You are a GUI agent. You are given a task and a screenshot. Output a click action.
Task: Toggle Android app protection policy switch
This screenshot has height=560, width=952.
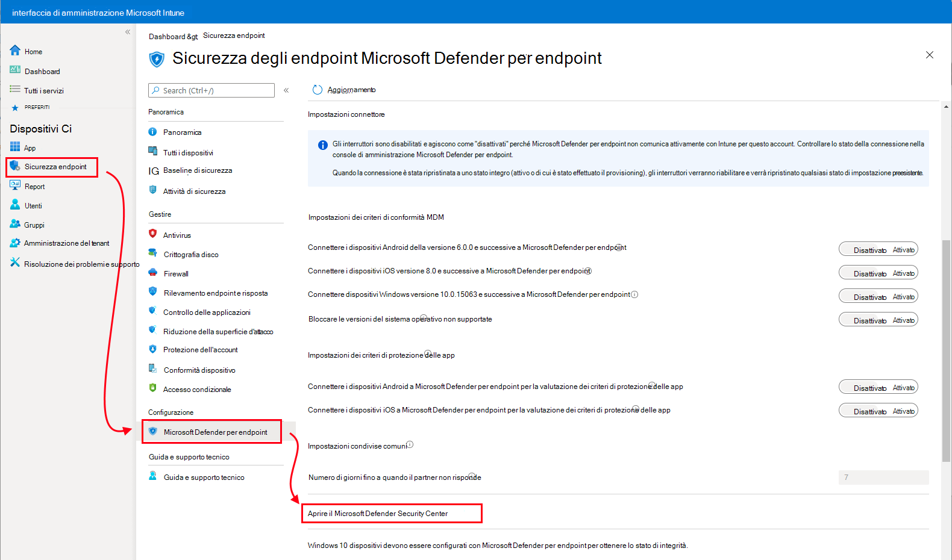click(x=878, y=387)
